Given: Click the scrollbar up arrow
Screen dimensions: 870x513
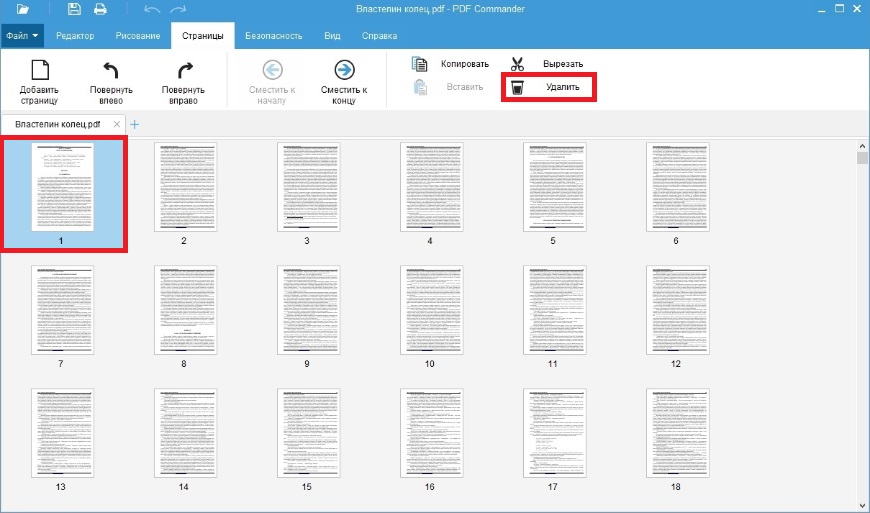Looking at the screenshot, I should [x=862, y=146].
